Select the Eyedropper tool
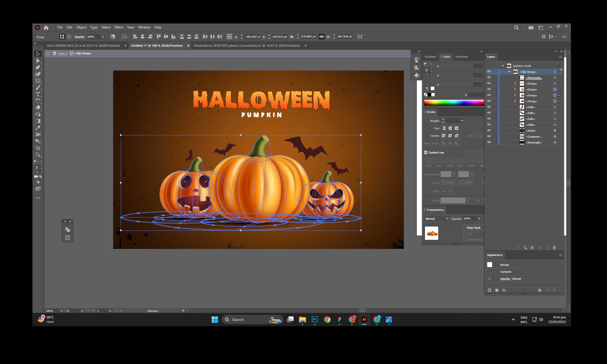 [x=38, y=128]
